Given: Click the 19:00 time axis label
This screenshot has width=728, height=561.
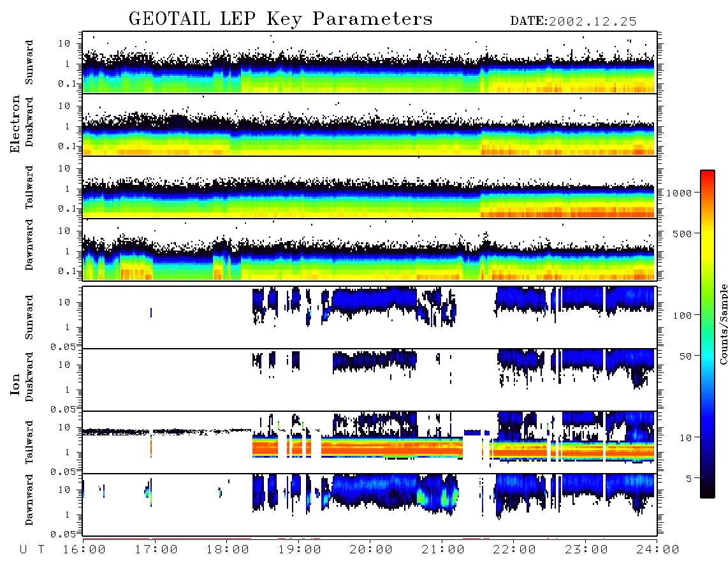Looking at the screenshot, I should point(300,550).
